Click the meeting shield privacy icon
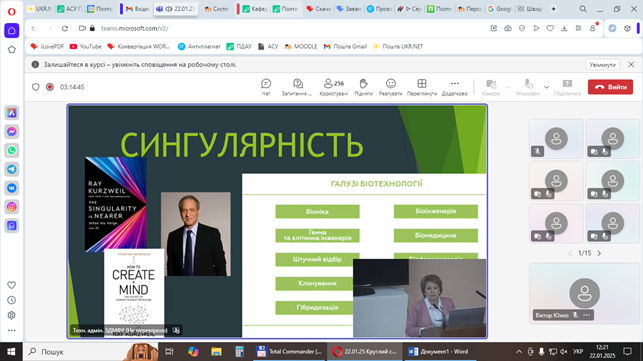643x361 pixels. pos(36,87)
